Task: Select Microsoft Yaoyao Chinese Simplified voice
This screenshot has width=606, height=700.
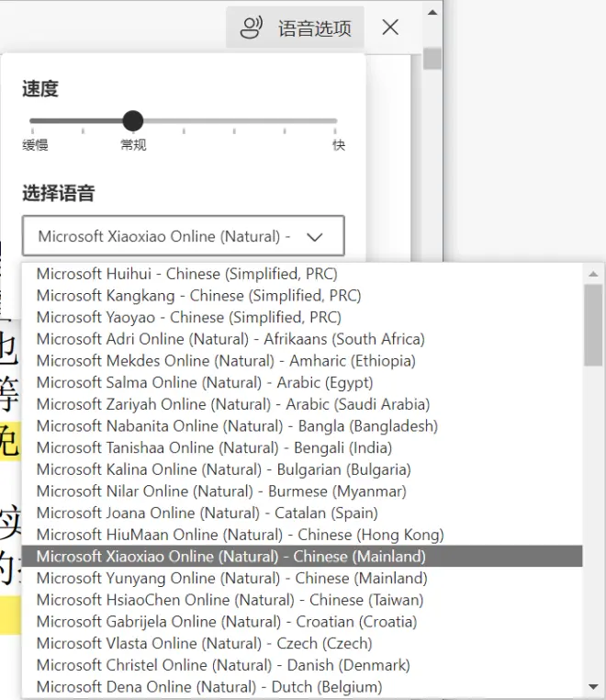Action: click(x=302, y=318)
